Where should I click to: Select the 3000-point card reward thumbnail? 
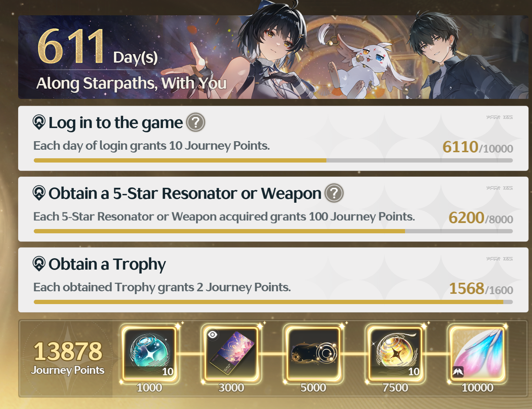(231, 354)
